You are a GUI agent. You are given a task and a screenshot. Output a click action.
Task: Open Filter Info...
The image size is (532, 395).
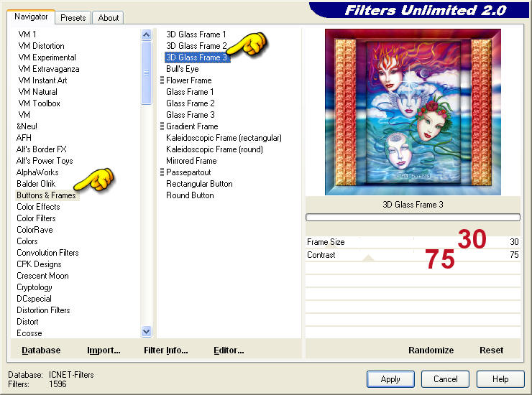[165, 350]
